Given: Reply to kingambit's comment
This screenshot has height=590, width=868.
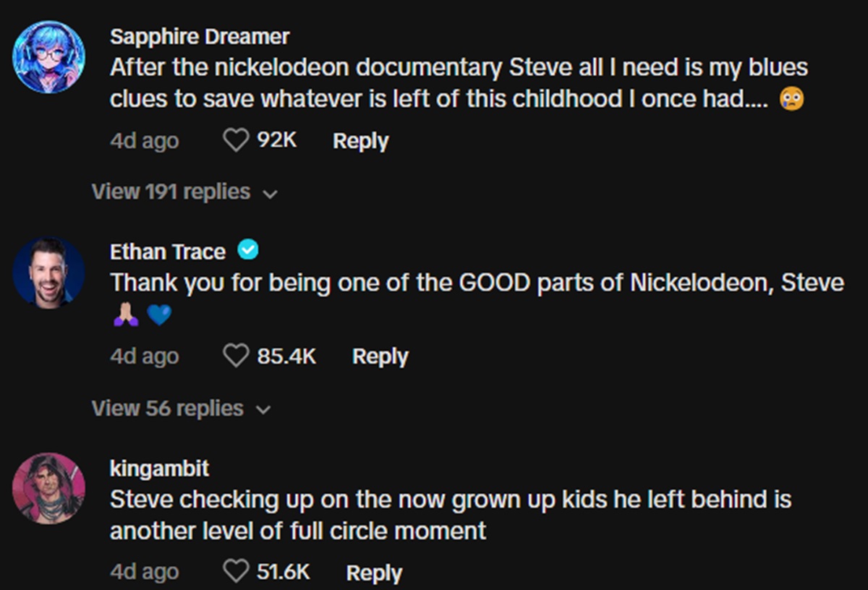Looking at the screenshot, I should click(374, 572).
